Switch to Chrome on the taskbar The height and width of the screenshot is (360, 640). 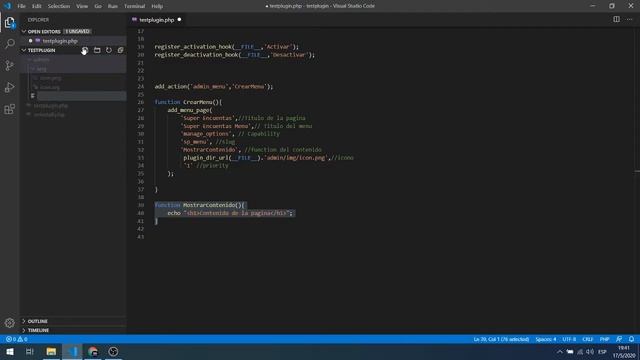coord(93,351)
